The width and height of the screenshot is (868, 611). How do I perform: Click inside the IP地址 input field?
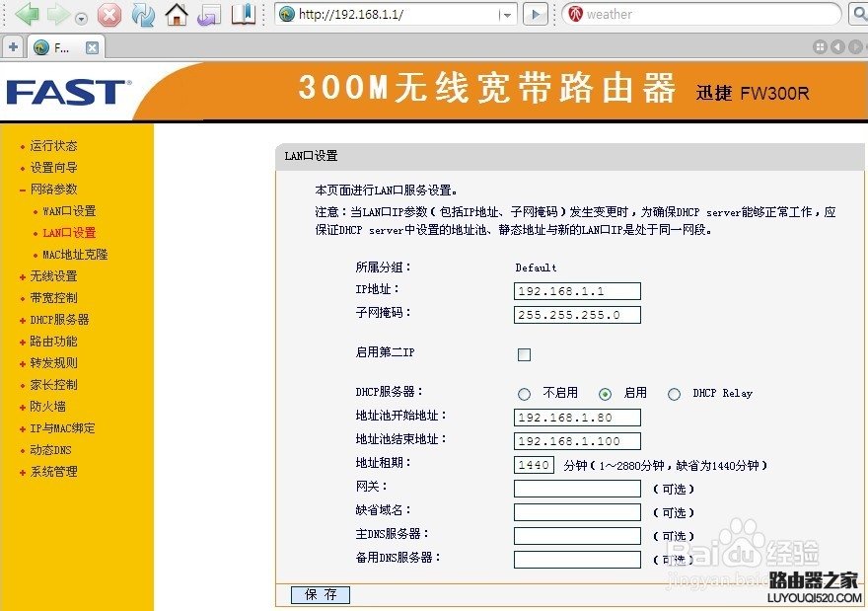coord(576,290)
